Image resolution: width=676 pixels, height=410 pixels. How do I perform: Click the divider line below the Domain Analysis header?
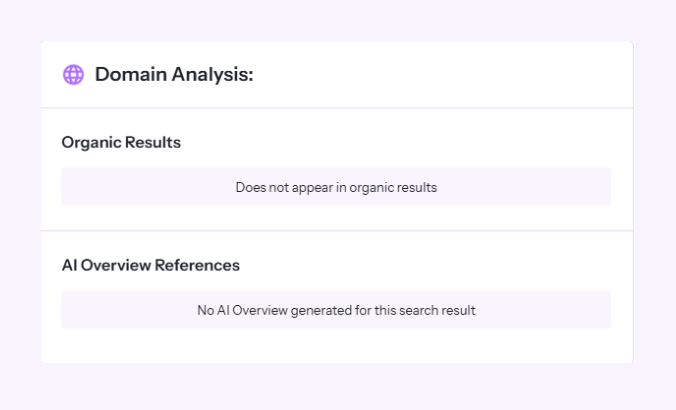336,108
